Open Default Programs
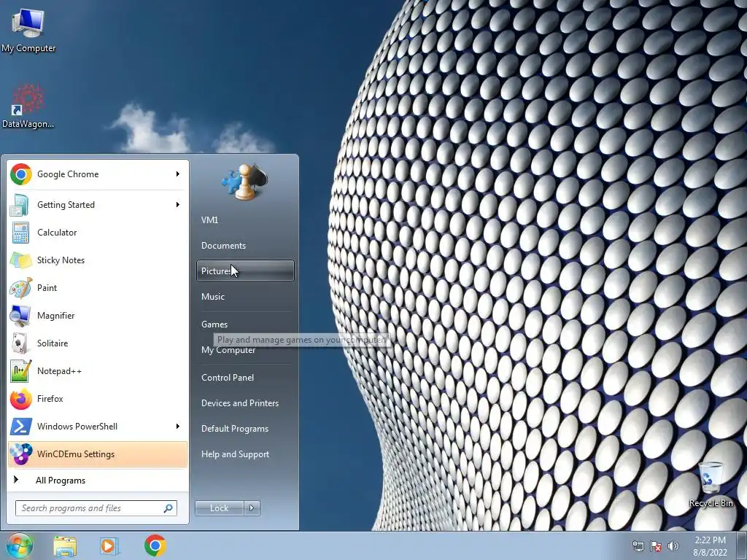The image size is (747, 560). coord(245,429)
